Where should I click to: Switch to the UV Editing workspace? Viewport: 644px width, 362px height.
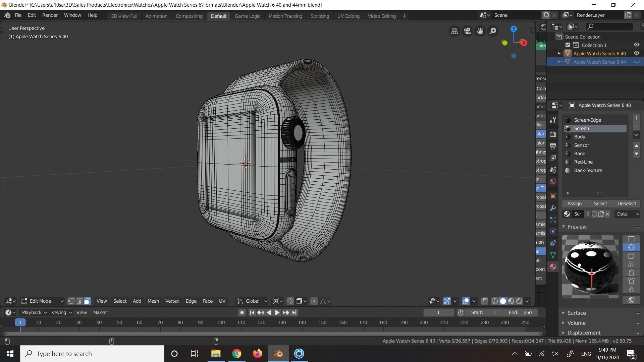348,16
